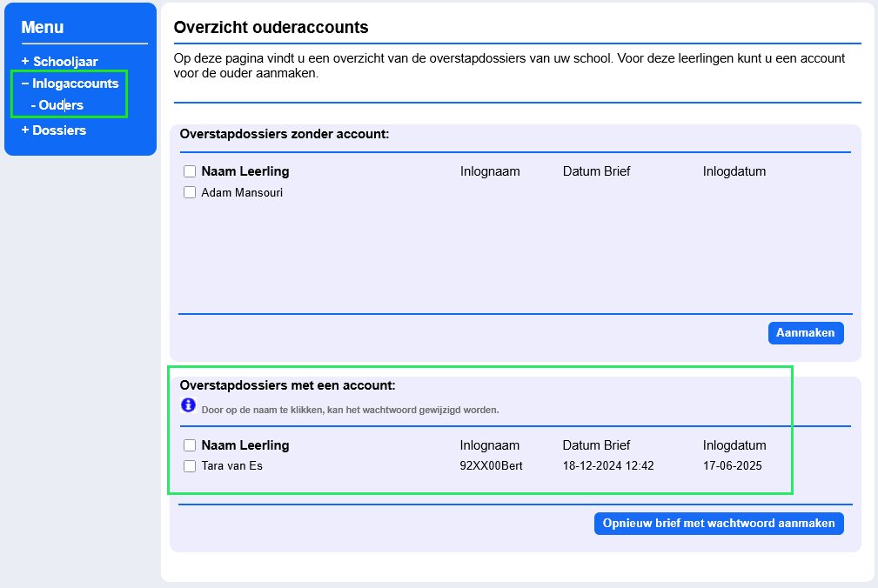This screenshot has height=588, width=878.
Task: Click the Menu heading in the sidebar
Action: pos(43,28)
